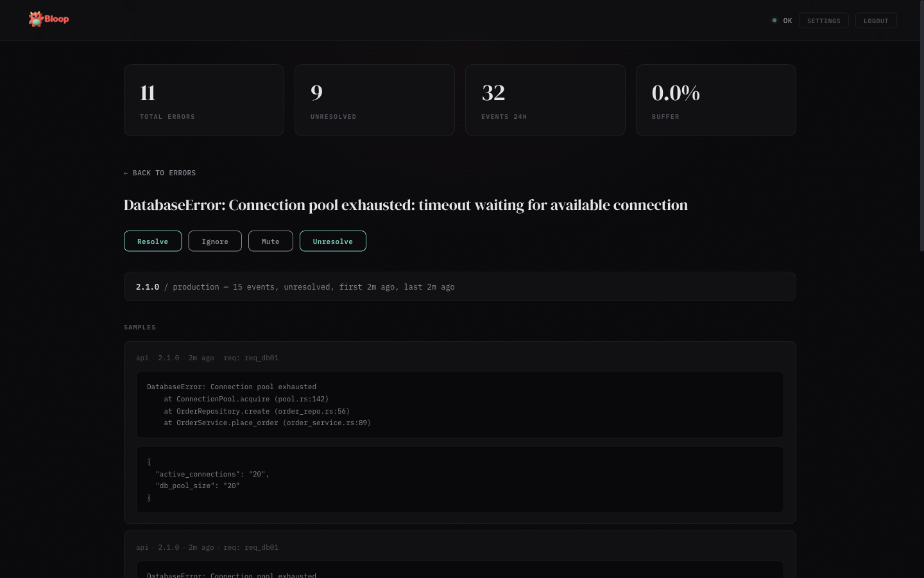Open the Settings page

pos(823,21)
